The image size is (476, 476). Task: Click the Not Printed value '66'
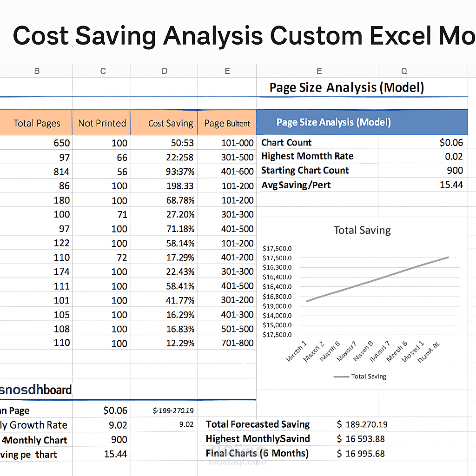tap(122, 158)
